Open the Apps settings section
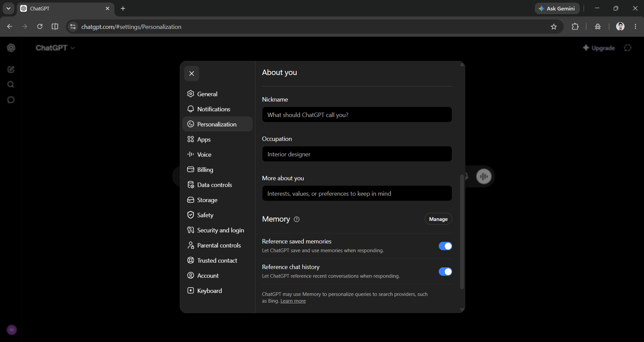Image resolution: width=644 pixels, height=342 pixels. [217, 139]
